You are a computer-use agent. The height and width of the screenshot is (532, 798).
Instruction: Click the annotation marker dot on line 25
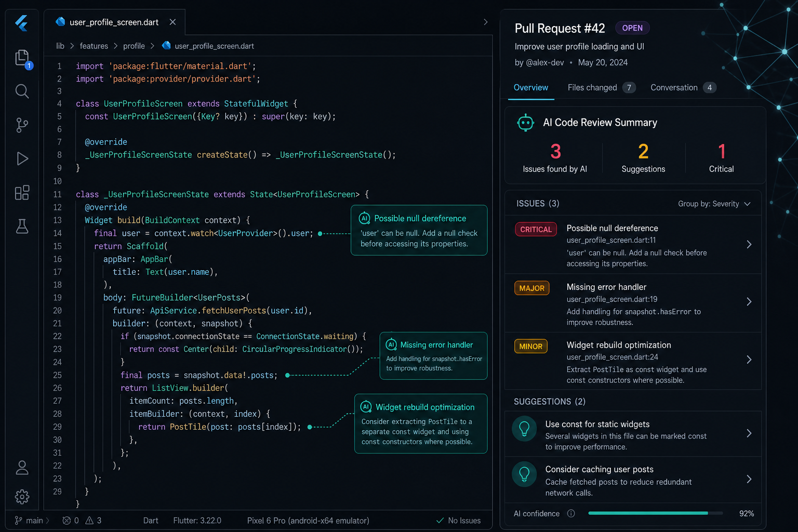pos(287,375)
